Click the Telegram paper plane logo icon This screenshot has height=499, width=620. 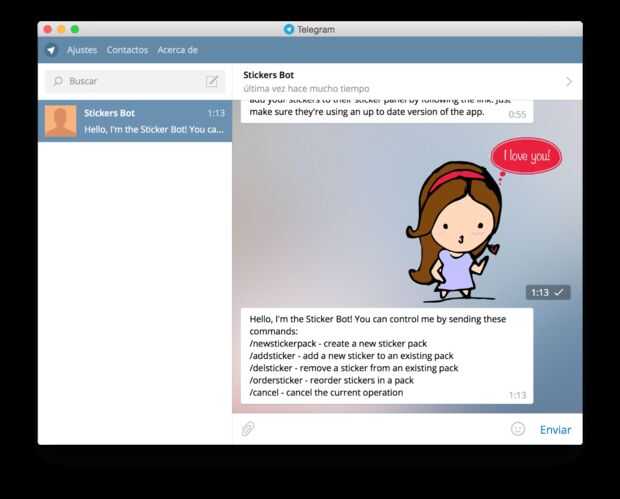(51, 50)
